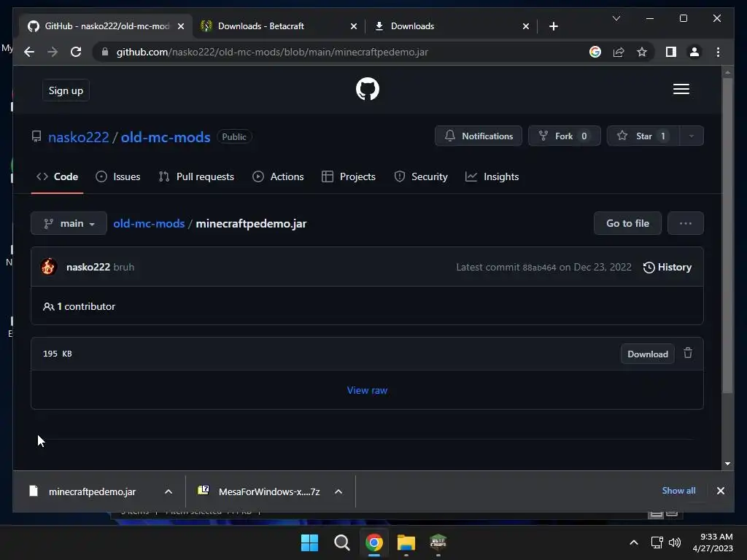Image resolution: width=747 pixels, height=560 pixels.
Task: Share this page using share icon
Action: coord(619,52)
